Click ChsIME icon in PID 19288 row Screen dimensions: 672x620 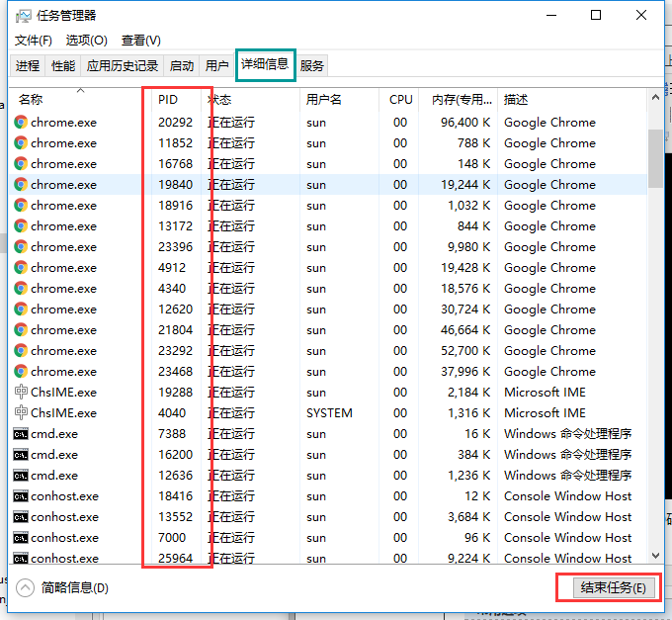coord(21,392)
